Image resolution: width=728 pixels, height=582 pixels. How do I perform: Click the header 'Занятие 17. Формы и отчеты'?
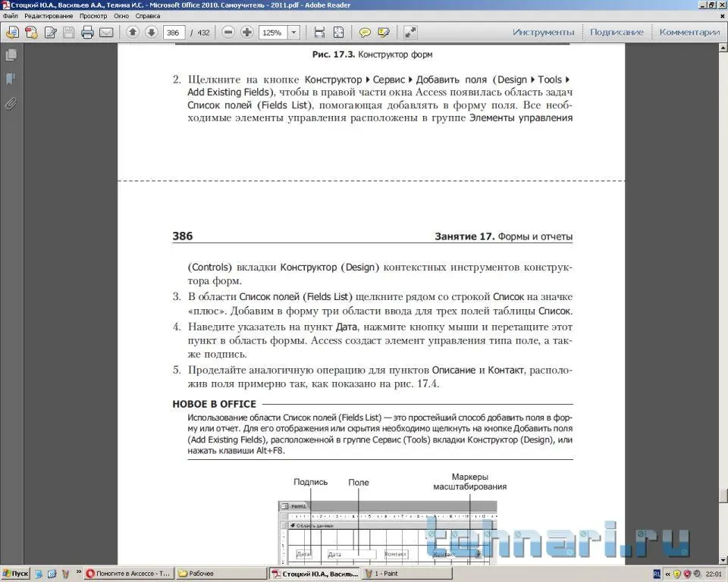tap(504, 236)
